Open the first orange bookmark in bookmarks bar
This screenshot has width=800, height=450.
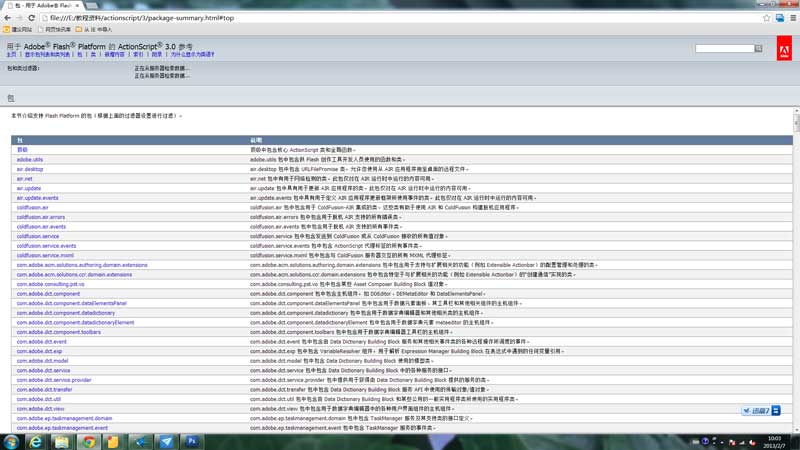click(x=18, y=30)
